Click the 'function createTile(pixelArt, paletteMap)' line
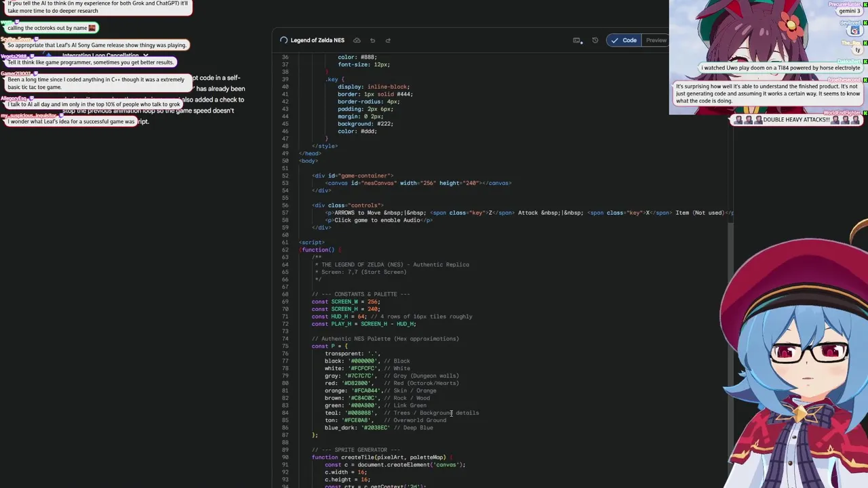 pyautogui.click(x=382, y=457)
